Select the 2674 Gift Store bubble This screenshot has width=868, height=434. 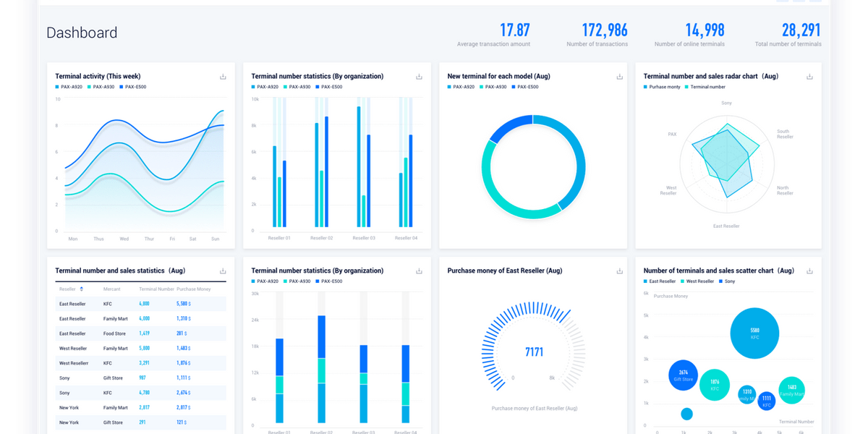(684, 375)
